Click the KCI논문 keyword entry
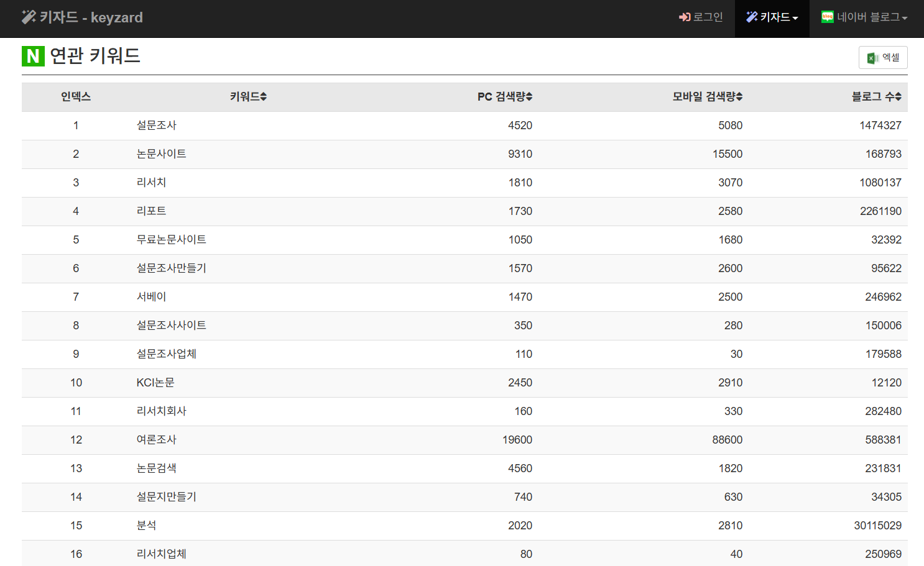Screen dimensions: 924x566 [155, 383]
